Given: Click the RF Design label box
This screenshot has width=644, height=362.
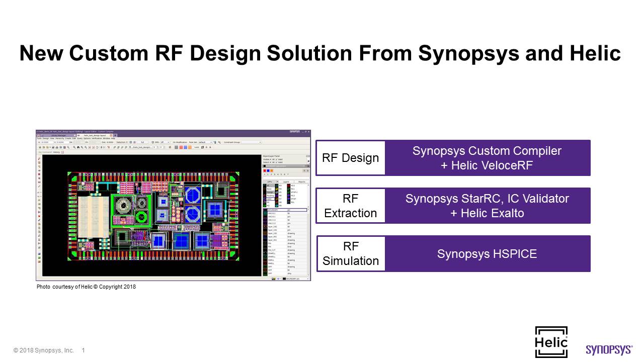Looking at the screenshot, I should (351, 158).
